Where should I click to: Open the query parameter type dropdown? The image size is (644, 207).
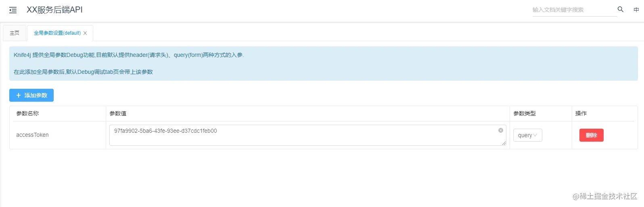pyautogui.click(x=527, y=135)
